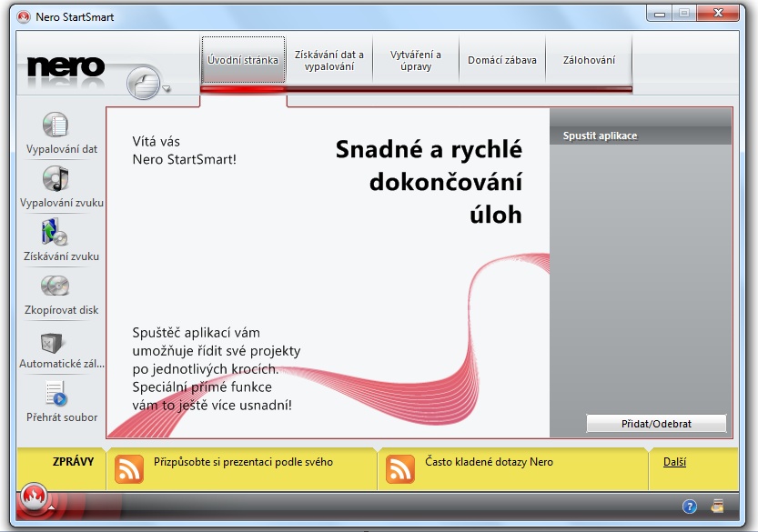Open the Získávání zvuku ripping icon
758x532 pixels.
pyautogui.click(x=55, y=233)
